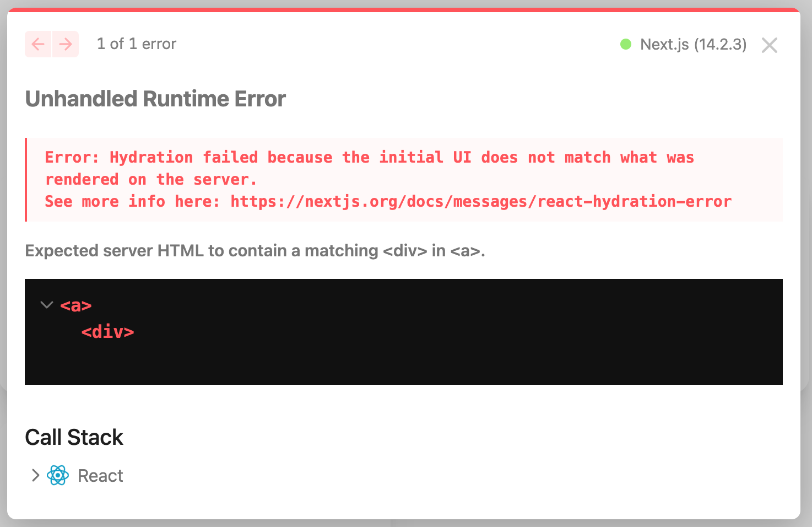
Task: Click the React call stack label
Action: click(x=100, y=476)
